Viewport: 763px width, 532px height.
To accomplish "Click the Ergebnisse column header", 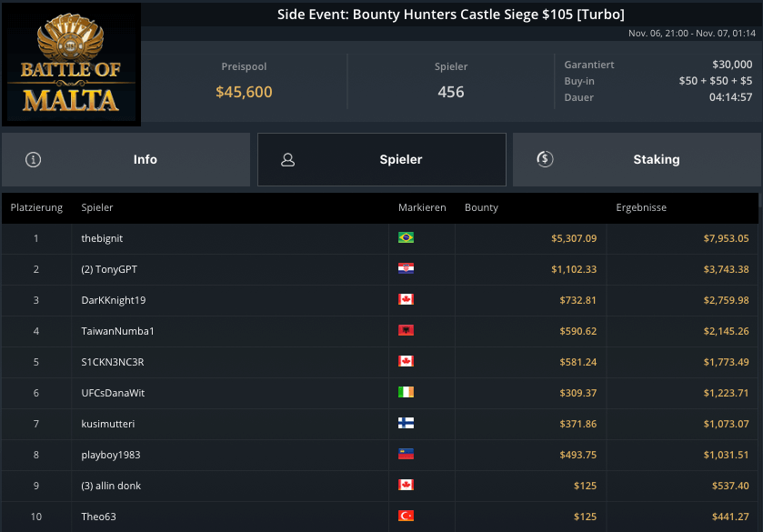I will tap(641, 208).
